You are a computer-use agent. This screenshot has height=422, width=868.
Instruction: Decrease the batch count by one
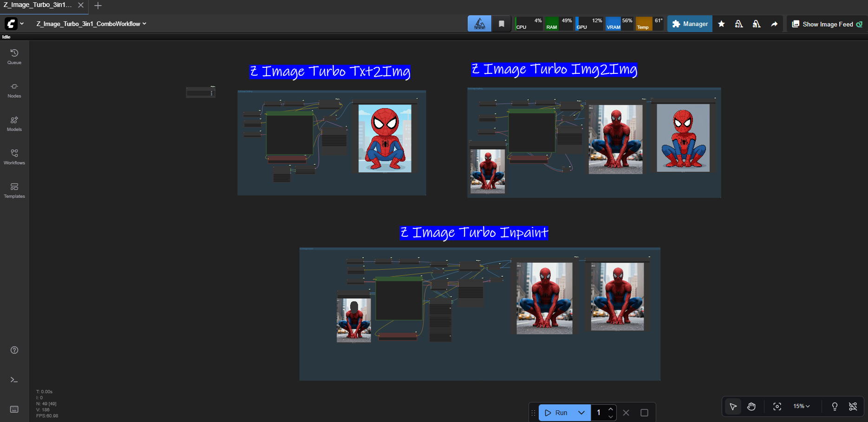(611, 416)
